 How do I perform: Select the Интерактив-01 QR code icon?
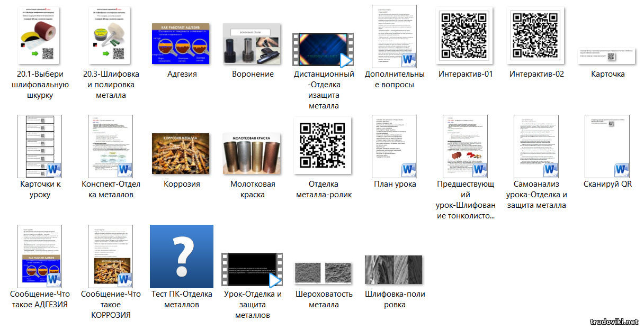tap(466, 36)
